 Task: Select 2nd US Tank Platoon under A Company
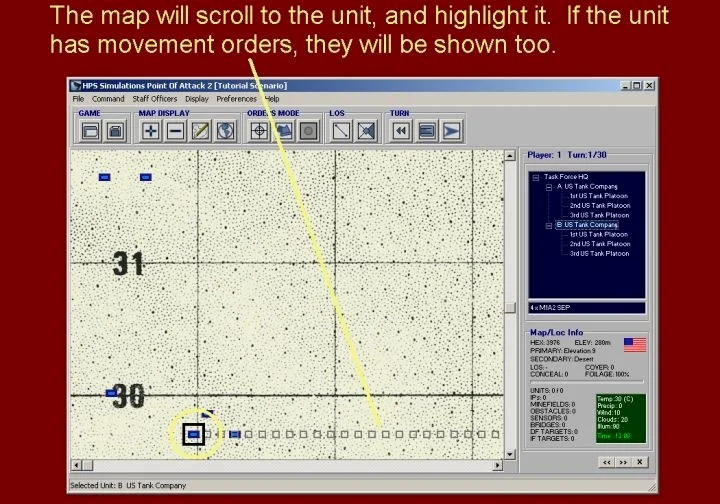point(600,206)
